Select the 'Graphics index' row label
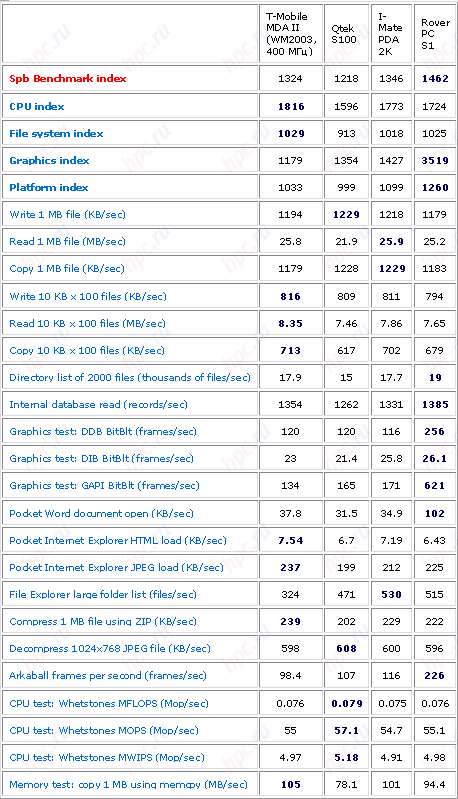The width and height of the screenshot is (458, 799). coord(49,161)
